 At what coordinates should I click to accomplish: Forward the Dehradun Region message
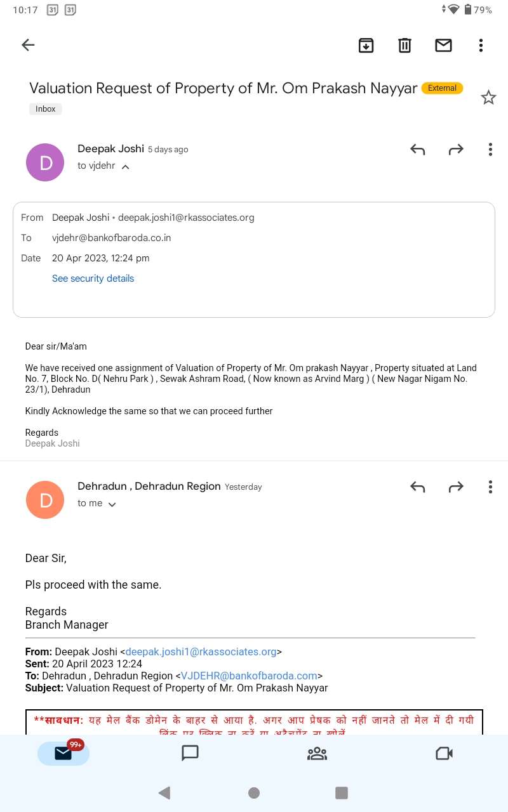coord(456,487)
